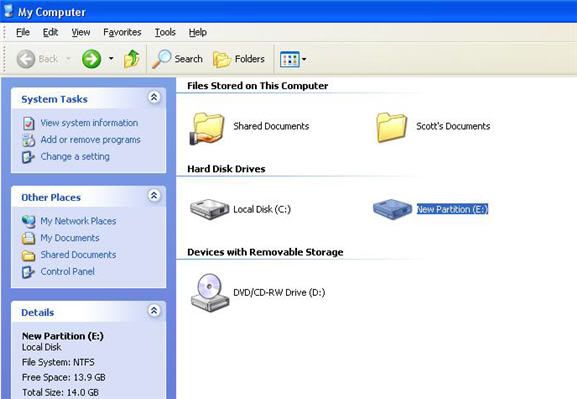This screenshot has width=577, height=399.
Task: Collapse the Other Places panel
Action: coord(154,195)
